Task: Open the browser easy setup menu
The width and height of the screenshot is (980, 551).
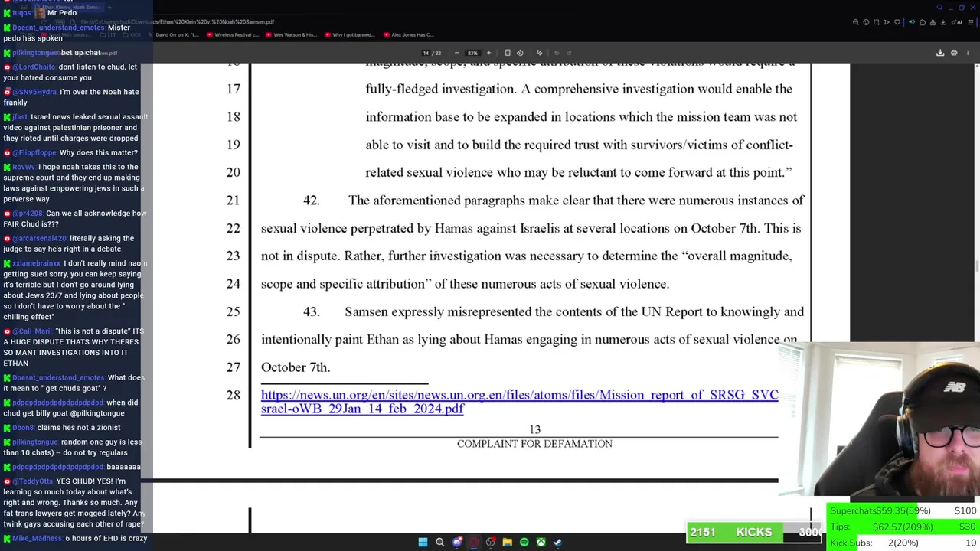Action: [971, 22]
